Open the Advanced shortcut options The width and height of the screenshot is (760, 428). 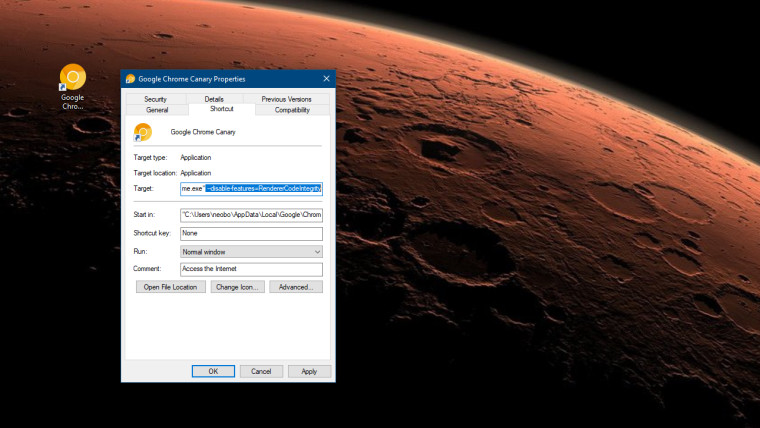pyautogui.click(x=296, y=287)
